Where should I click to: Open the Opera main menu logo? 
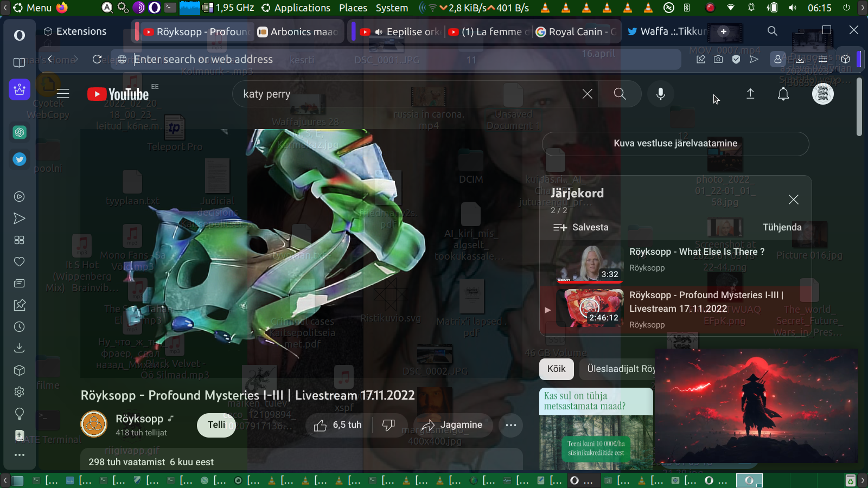point(20,35)
